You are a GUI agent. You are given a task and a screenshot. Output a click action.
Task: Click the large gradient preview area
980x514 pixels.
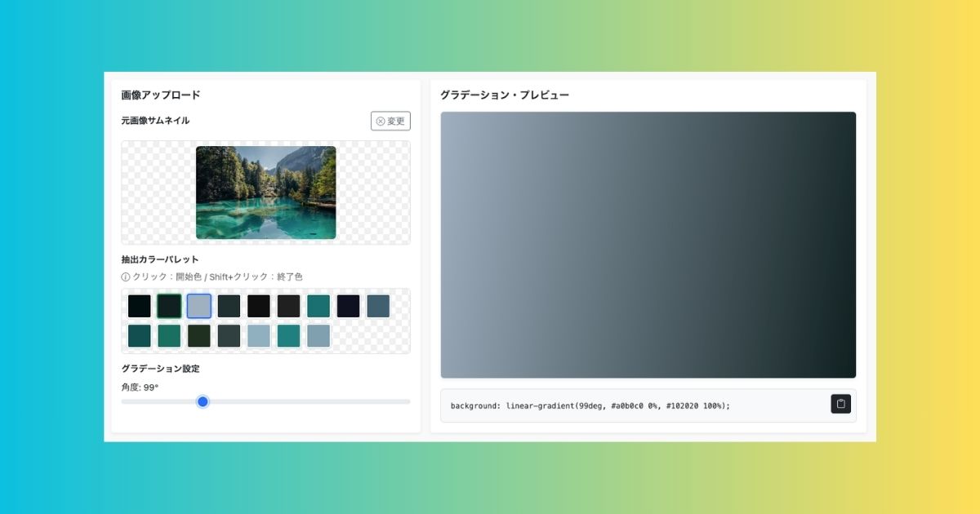pyautogui.click(x=648, y=245)
